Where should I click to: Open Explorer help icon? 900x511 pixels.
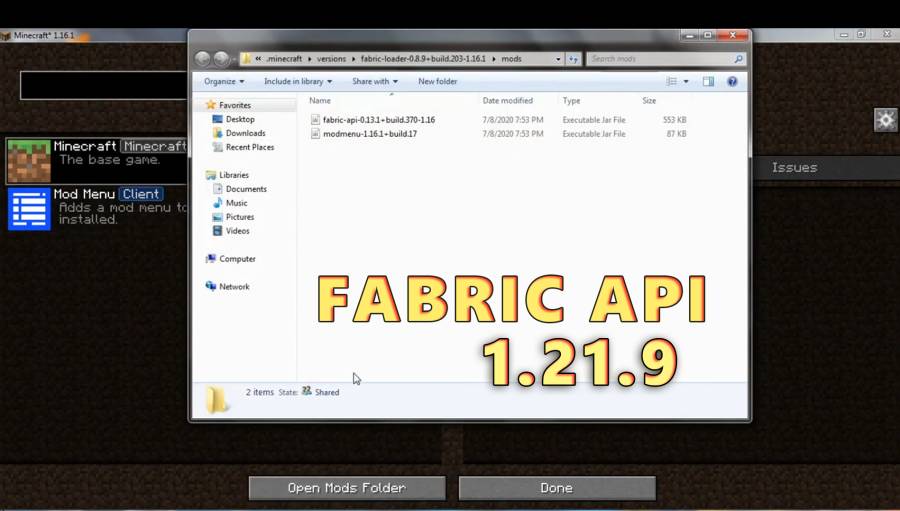pyautogui.click(x=732, y=82)
